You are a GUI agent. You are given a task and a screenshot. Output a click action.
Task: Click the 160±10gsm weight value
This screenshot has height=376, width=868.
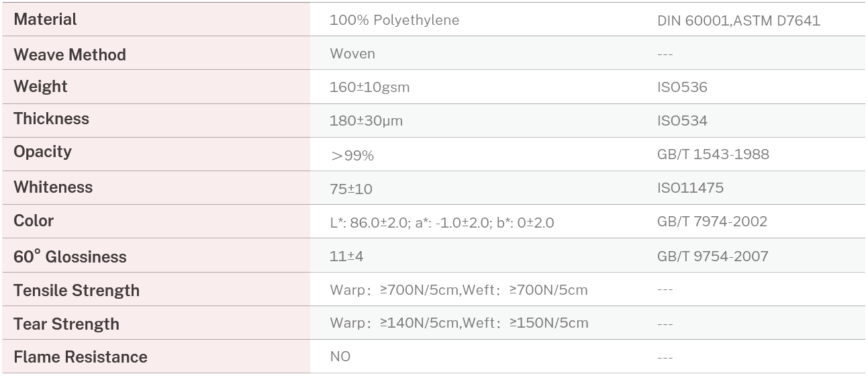(x=369, y=87)
